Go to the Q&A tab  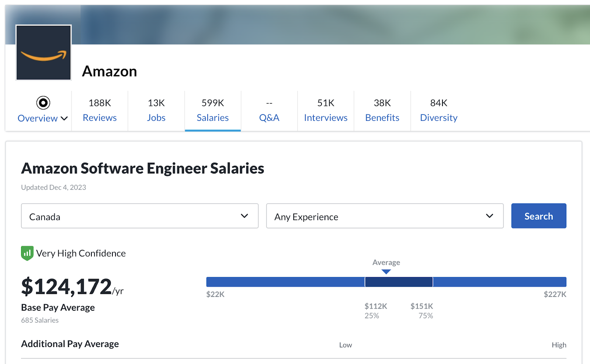click(x=269, y=111)
